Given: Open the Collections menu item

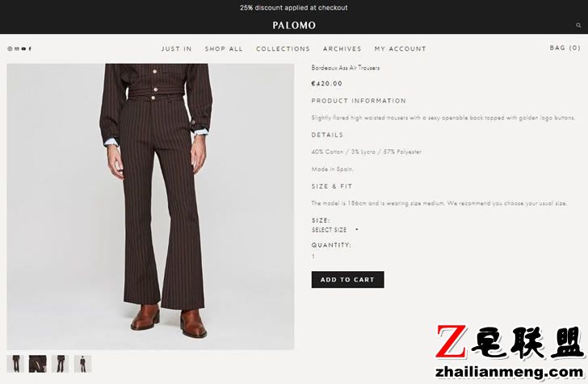Looking at the screenshot, I should 283,48.
